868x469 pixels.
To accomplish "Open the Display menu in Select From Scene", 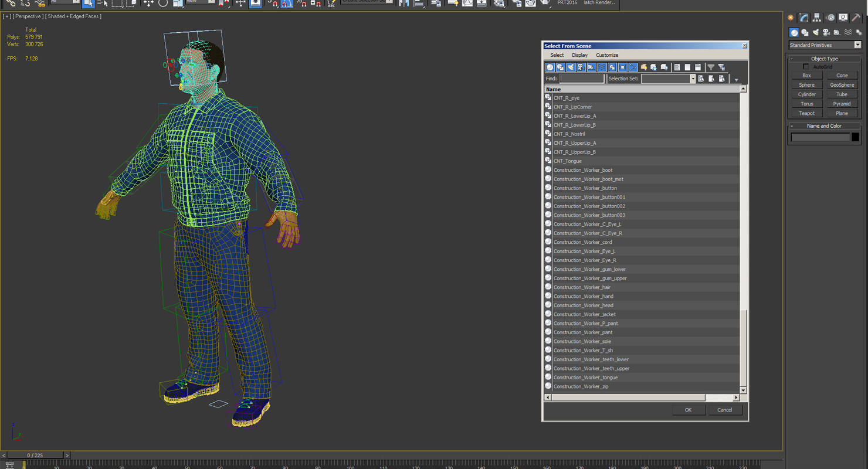I will 579,55.
